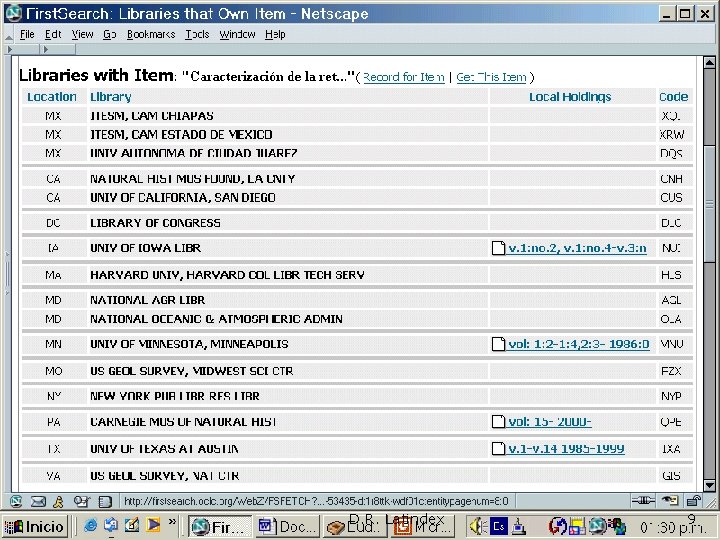
Task: Click the Code column header
Action: pyautogui.click(x=673, y=97)
